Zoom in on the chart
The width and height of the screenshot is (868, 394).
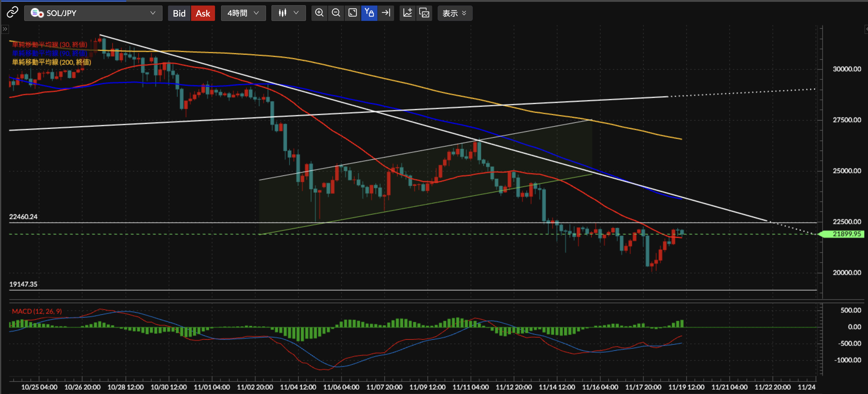(x=319, y=13)
